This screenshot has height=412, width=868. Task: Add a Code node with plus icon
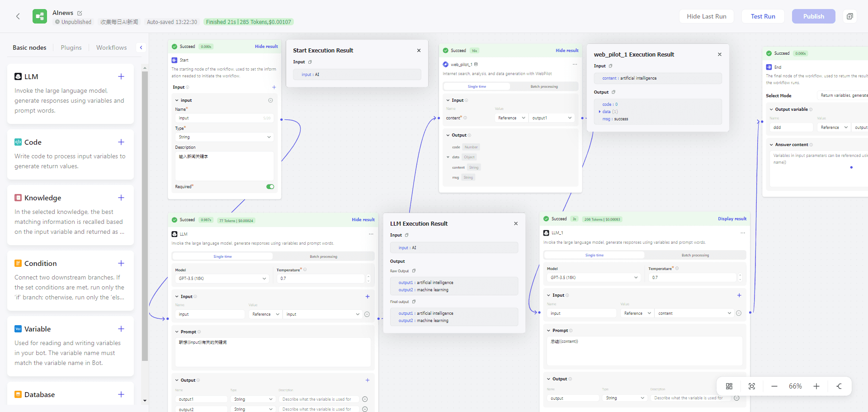point(121,142)
